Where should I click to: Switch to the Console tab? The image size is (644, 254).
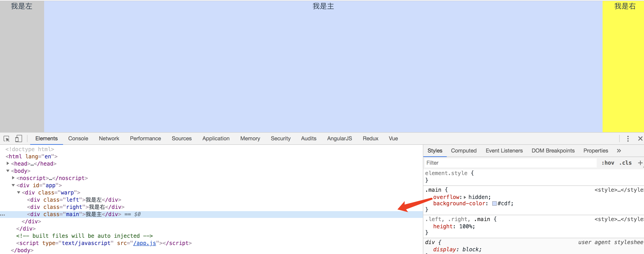pos(78,139)
